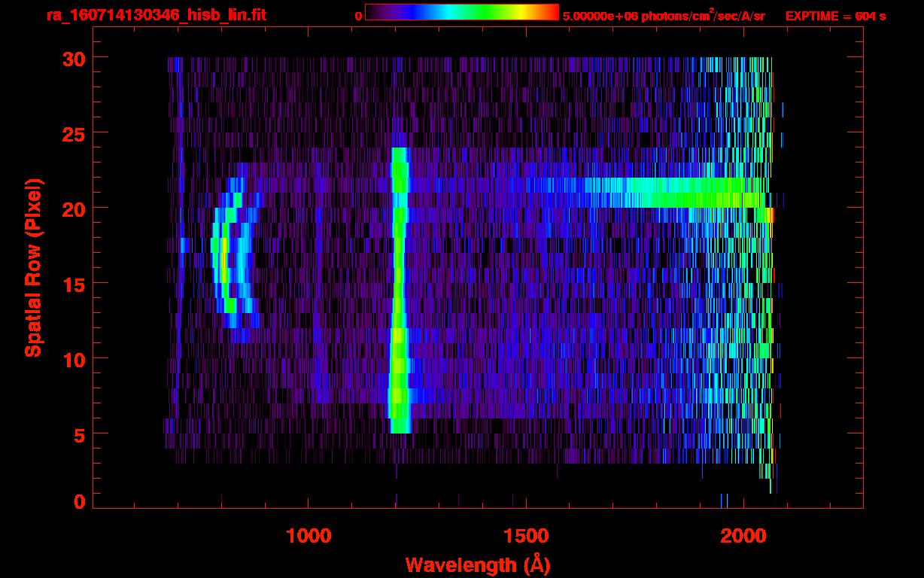Click the bright vertical emission line near 1216 Å
Image resolution: width=924 pixels, height=578 pixels.
click(x=399, y=291)
